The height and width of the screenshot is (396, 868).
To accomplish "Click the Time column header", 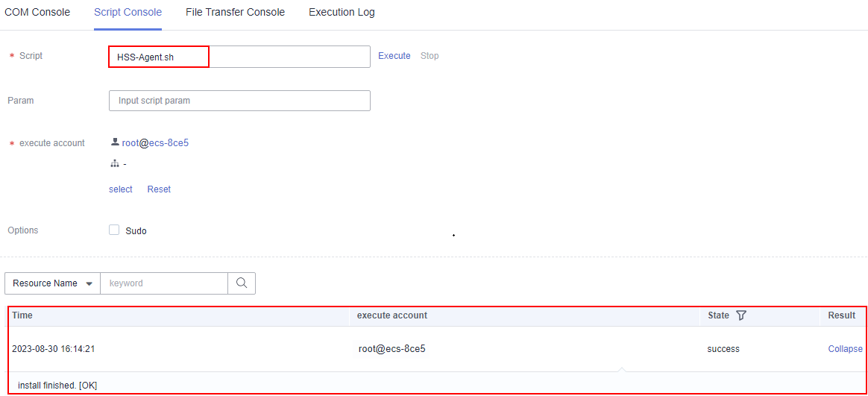I will (22, 315).
